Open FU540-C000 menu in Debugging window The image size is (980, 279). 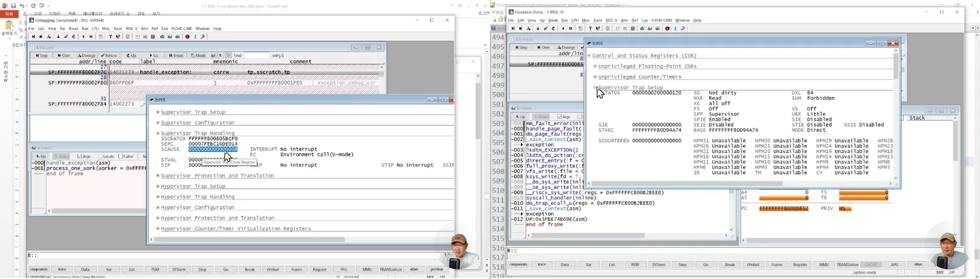pos(181,28)
